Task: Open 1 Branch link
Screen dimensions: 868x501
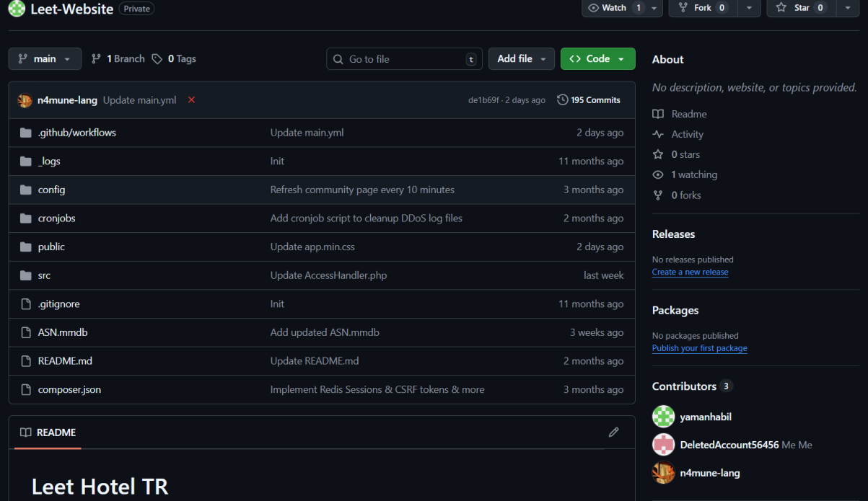Action: click(x=118, y=59)
